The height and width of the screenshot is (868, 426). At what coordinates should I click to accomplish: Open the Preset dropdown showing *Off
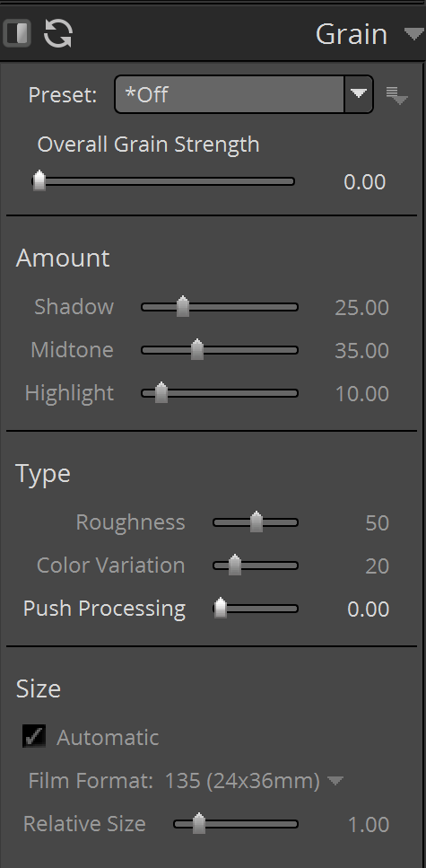(243, 94)
